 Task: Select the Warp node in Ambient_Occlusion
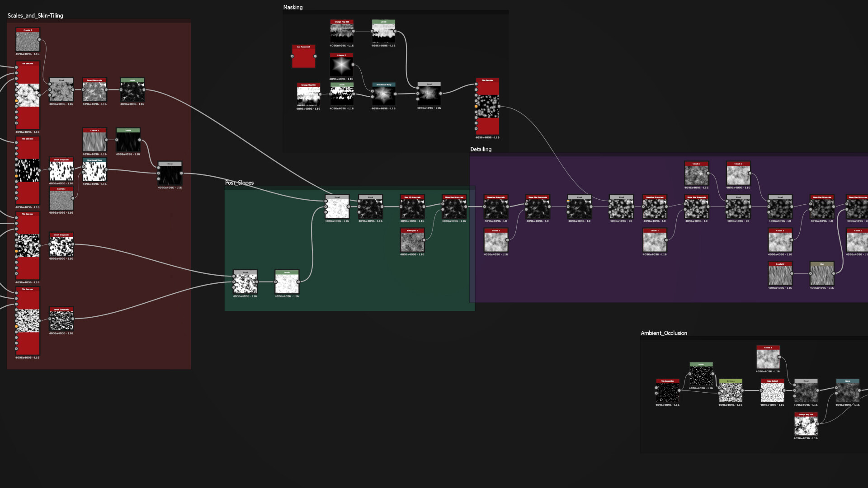(x=847, y=392)
